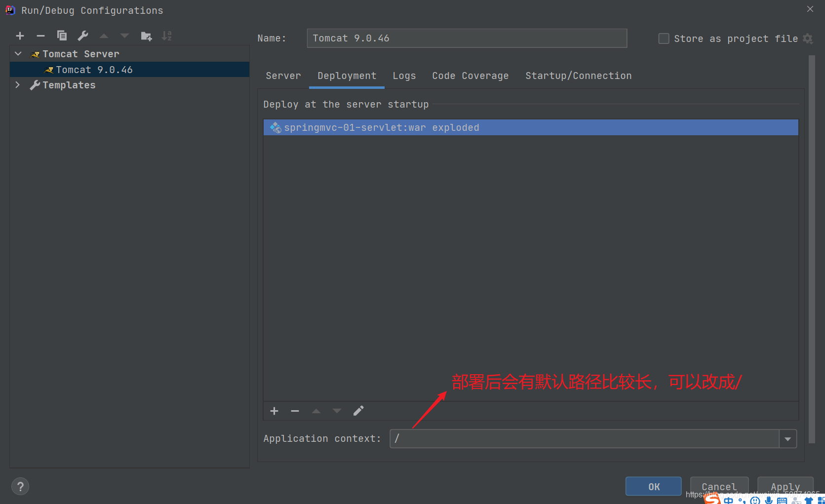
Task: Collapse the Tomcat Server tree node
Action: coord(18,54)
